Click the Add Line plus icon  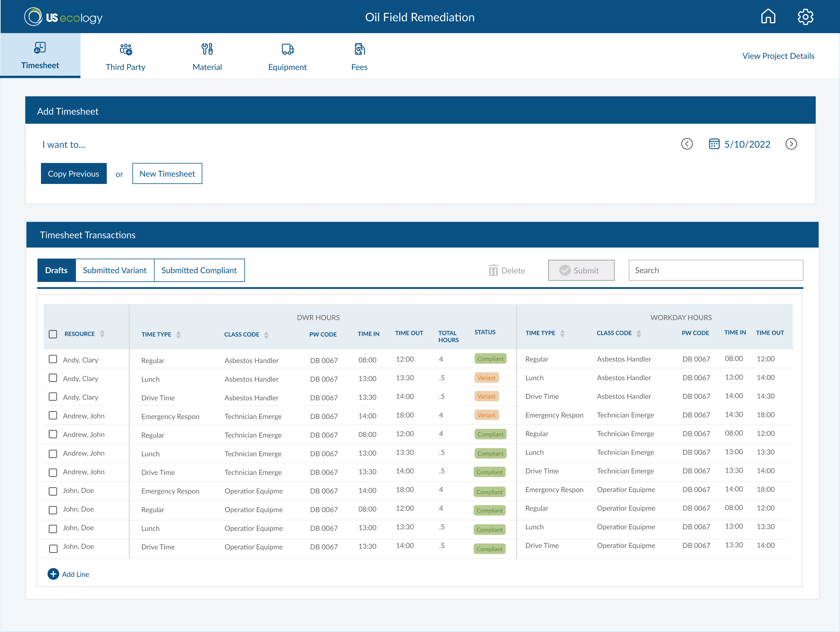pyautogui.click(x=53, y=574)
